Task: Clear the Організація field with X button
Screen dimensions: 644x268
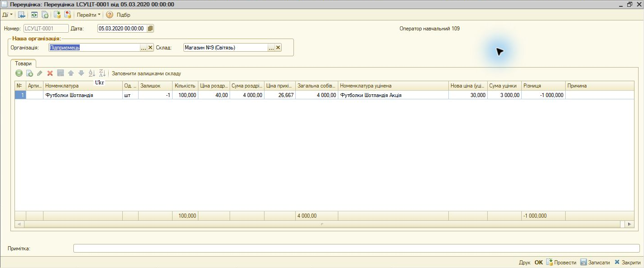Action: click(x=150, y=48)
